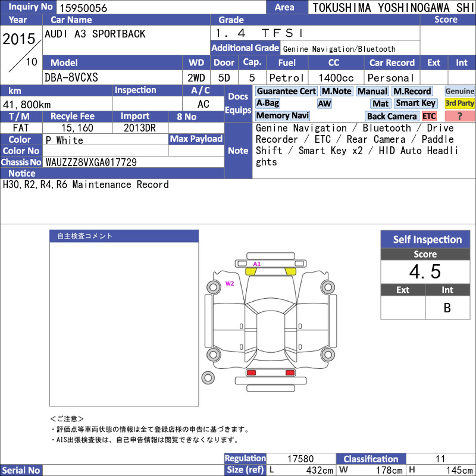
Task: Click the rear-left wheel on the diagram
Action: [x=213, y=354]
